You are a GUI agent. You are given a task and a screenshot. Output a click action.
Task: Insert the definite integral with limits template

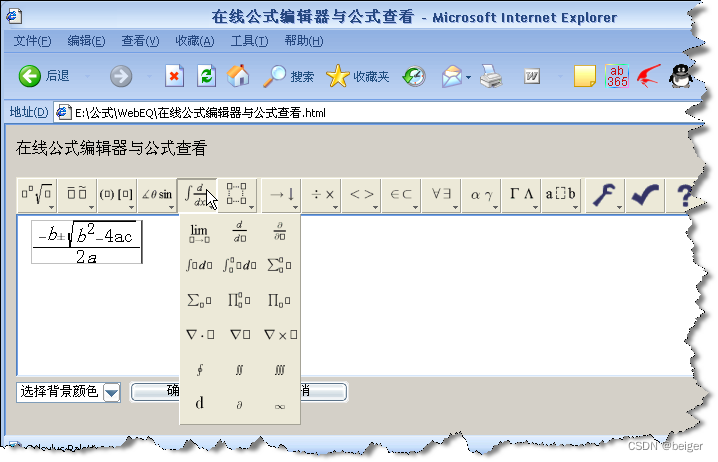(x=239, y=265)
